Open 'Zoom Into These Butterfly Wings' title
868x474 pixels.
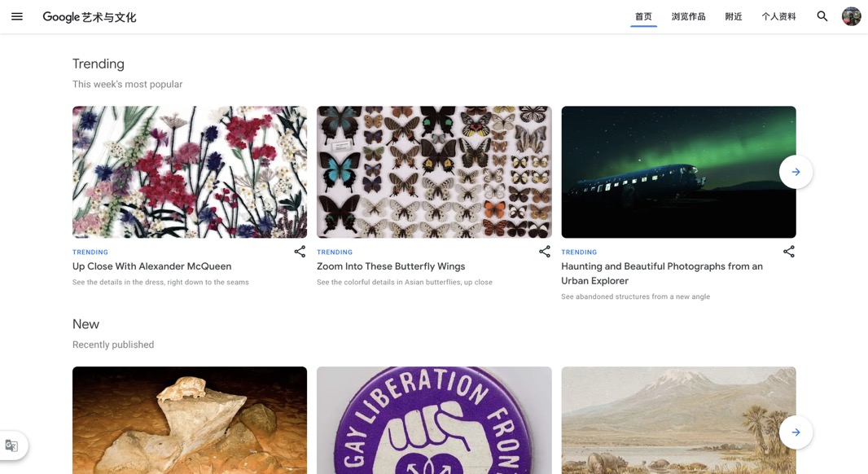tap(391, 266)
